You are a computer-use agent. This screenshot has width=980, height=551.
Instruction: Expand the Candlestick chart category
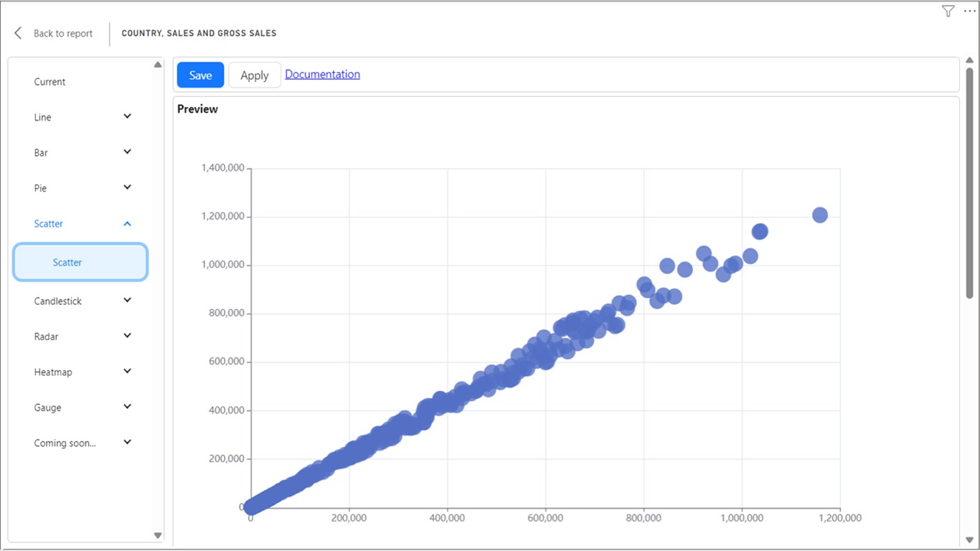pos(127,301)
